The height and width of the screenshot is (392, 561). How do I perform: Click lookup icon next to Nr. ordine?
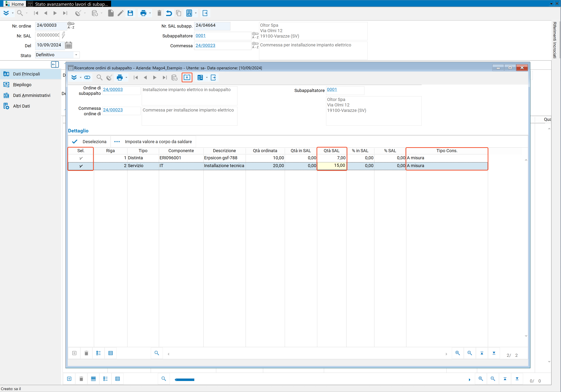pos(71,25)
